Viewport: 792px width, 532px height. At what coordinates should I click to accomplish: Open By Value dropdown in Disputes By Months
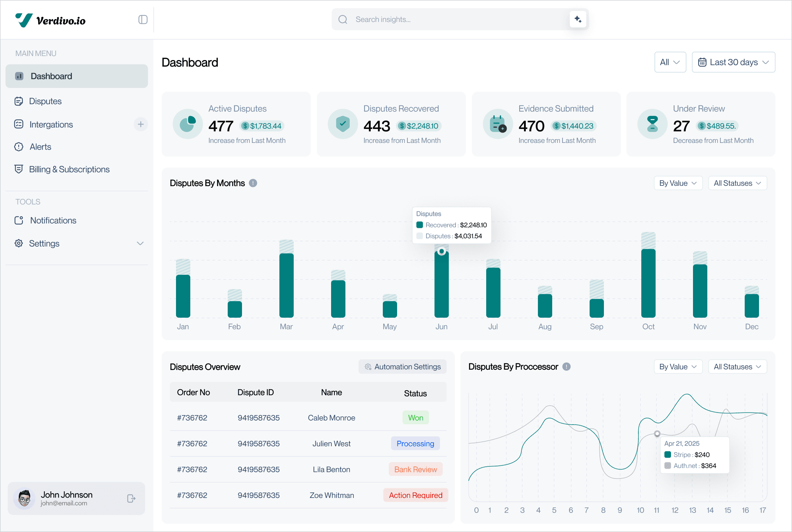pyautogui.click(x=678, y=183)
